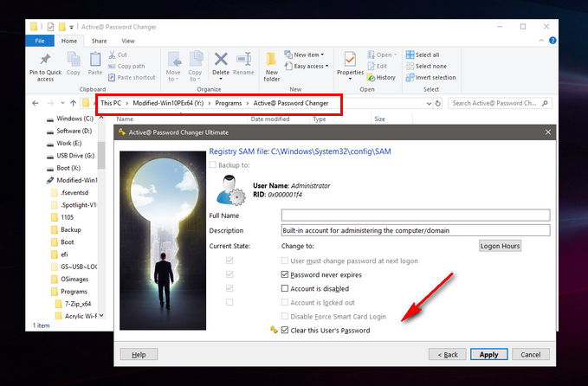Viewport: 588px width, 386px height.
Task: Sort by Date modified column header
Action: 270,119
